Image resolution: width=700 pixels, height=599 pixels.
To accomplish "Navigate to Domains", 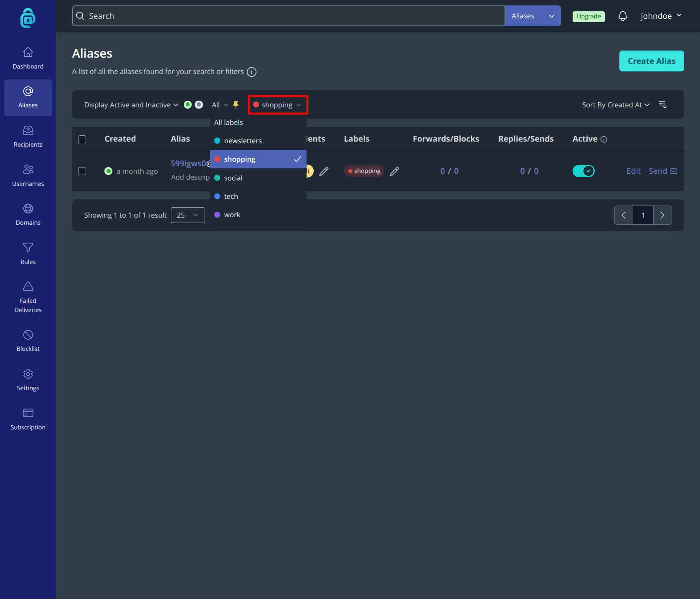I will tap(28, 215).
